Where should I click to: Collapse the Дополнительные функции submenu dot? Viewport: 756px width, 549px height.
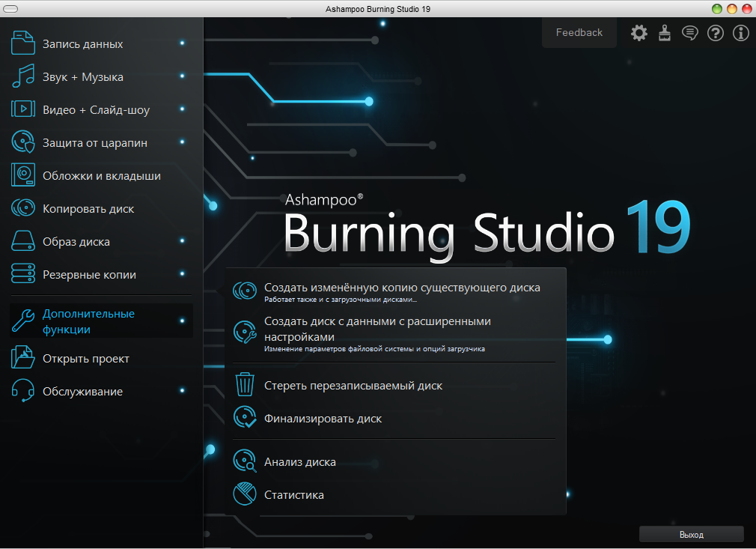(x=182, y=321)
